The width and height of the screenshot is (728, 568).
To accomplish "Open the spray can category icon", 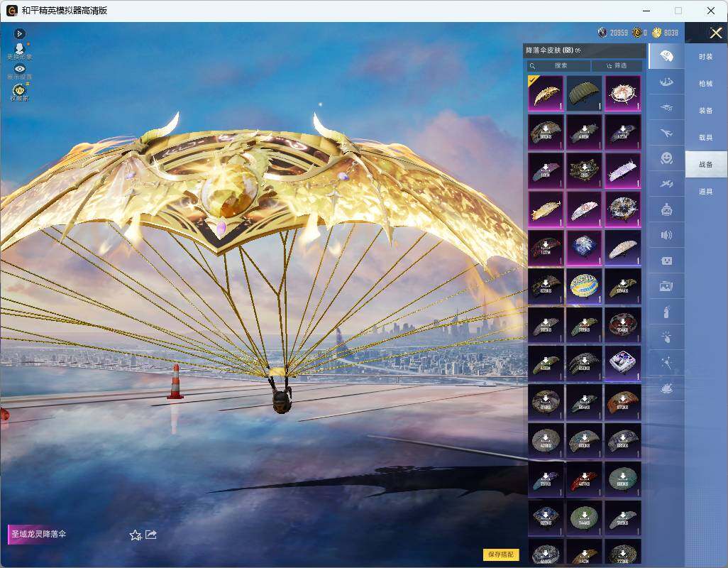I will (666, 312).
